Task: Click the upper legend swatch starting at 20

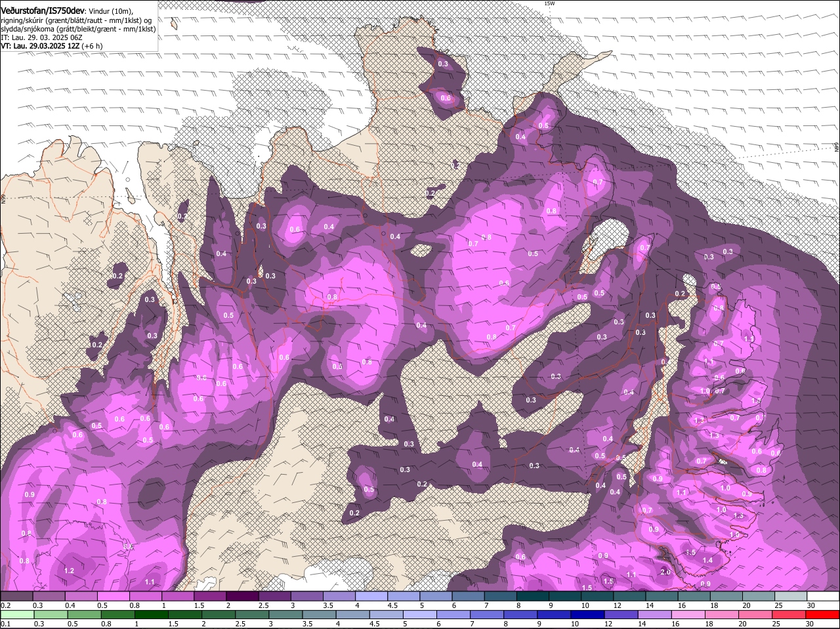Action: click(x=759, y=596)
